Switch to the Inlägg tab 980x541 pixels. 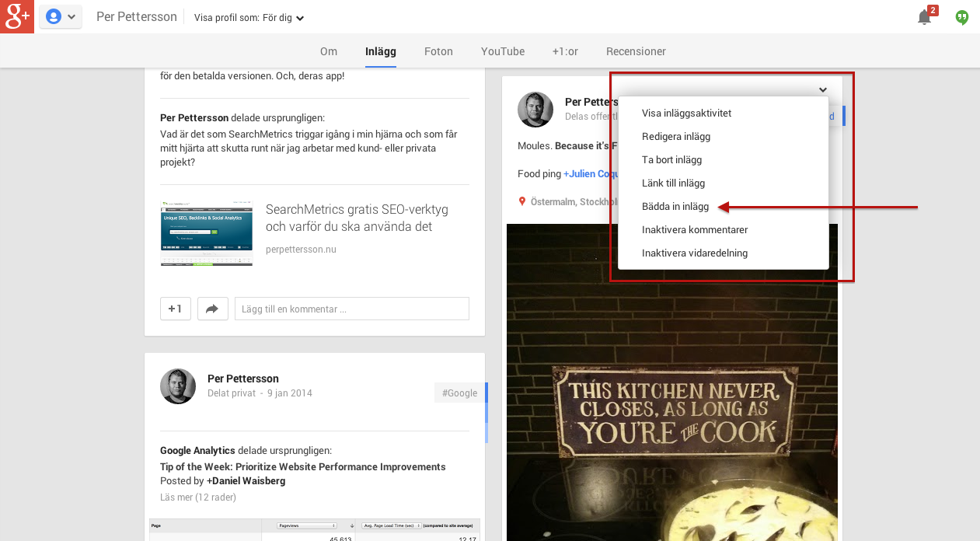(381, 51)
